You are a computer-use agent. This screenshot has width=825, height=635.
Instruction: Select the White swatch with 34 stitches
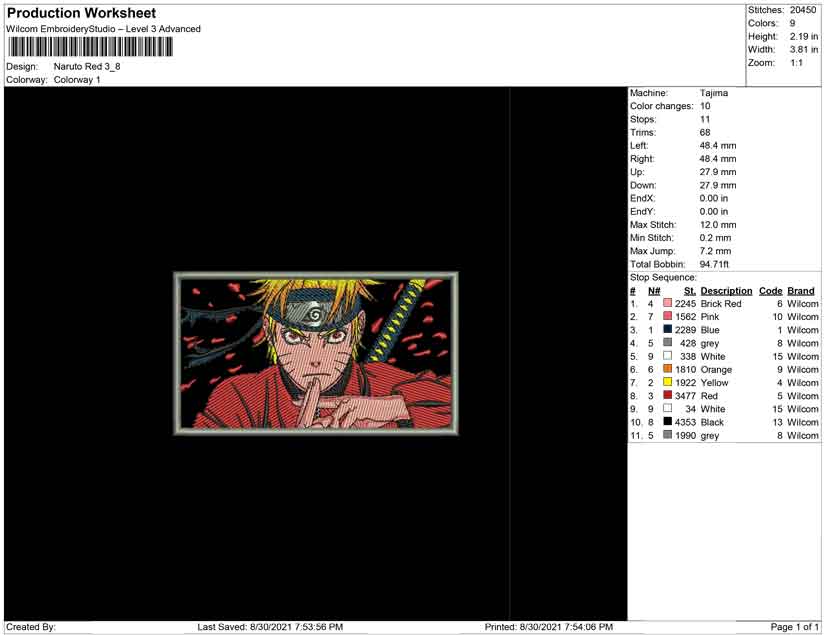point(668,408)
